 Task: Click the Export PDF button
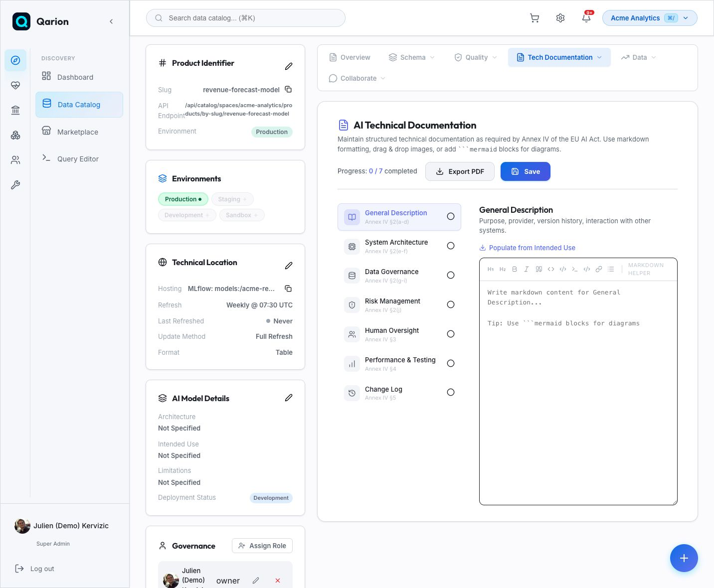460,171
